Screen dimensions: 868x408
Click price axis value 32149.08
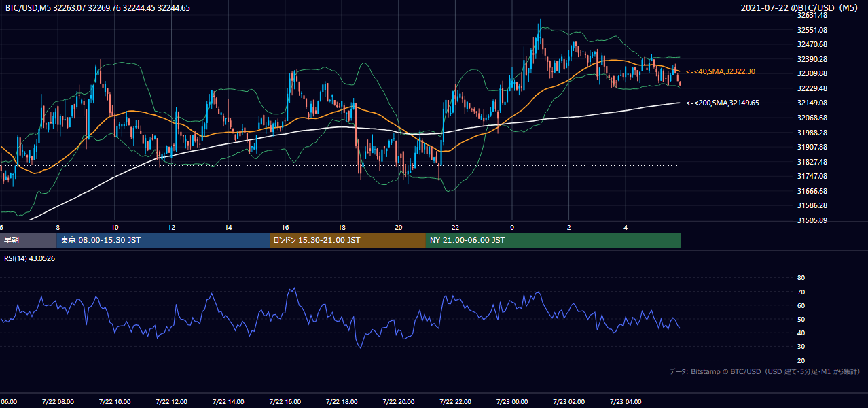coord(812,103)
